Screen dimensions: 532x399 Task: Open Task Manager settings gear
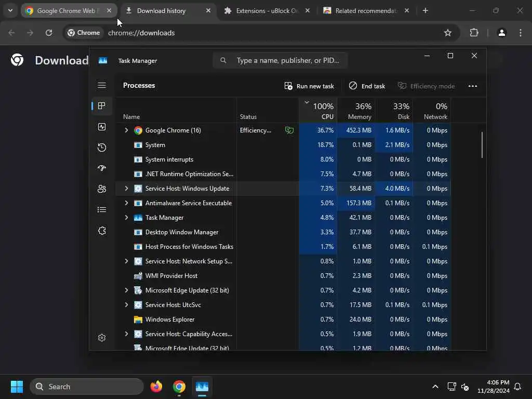[102, 338]
